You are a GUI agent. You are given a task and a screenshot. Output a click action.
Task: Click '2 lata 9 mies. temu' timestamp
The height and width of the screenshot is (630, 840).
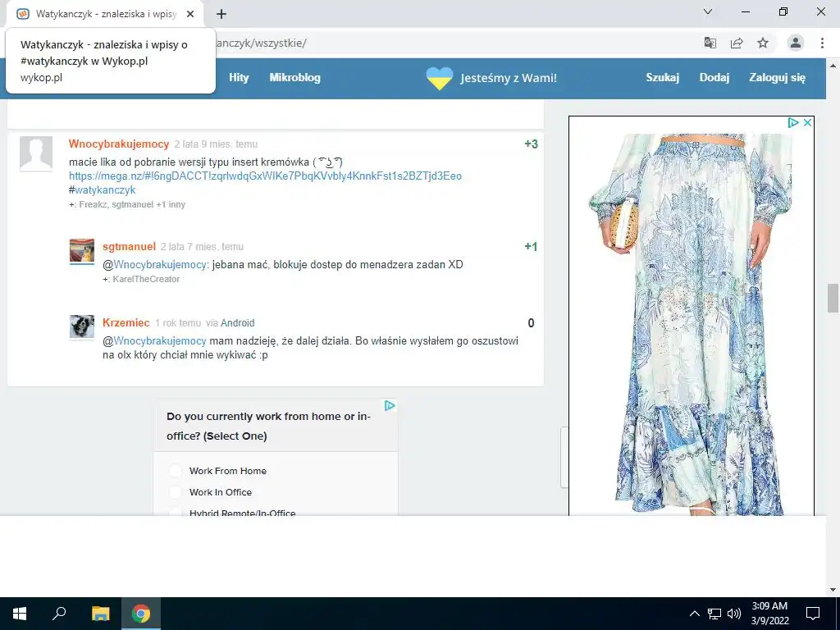coord(216,144)
